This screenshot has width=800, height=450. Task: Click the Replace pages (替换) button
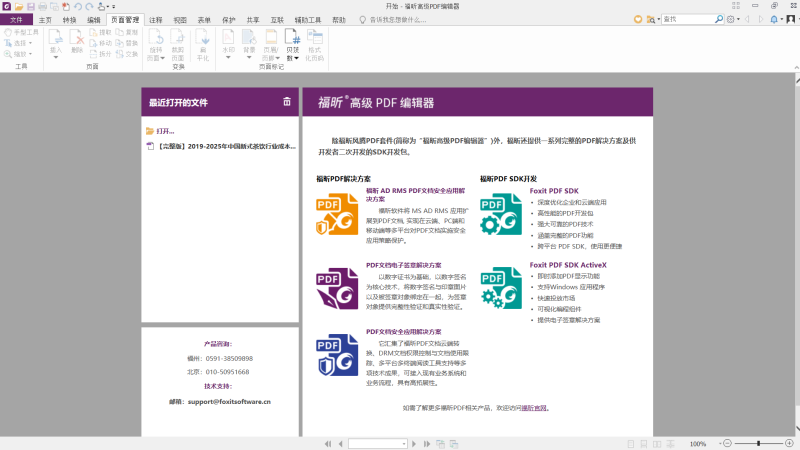[x=127, y=43]
